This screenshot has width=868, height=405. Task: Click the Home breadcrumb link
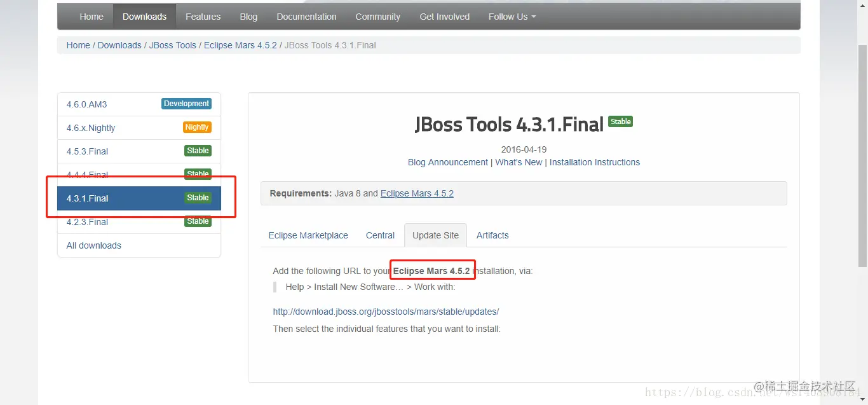78,45
